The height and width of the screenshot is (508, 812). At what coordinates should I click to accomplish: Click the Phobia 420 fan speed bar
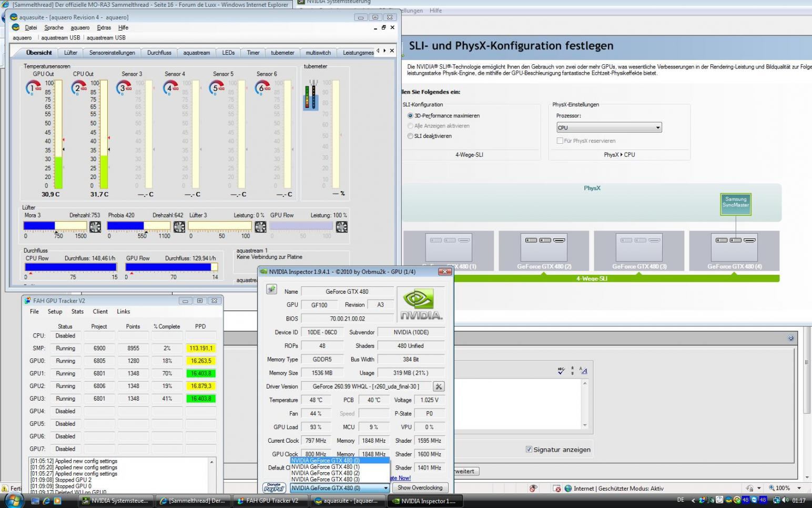[139, 226]
